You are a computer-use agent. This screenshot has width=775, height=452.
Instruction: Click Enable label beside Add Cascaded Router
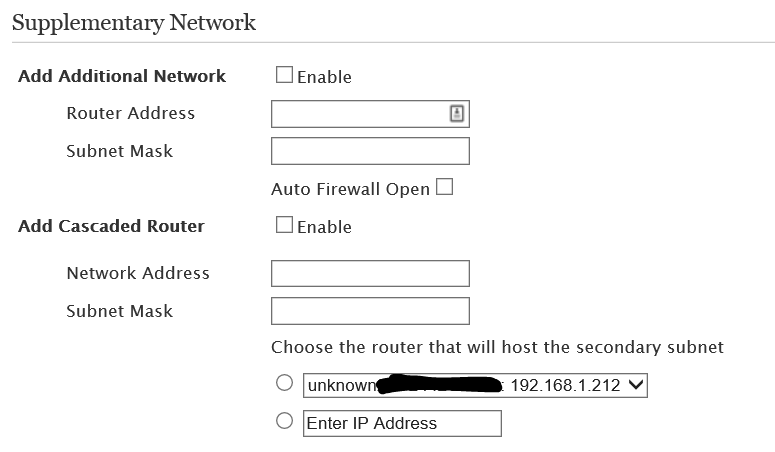coord(324,227)
